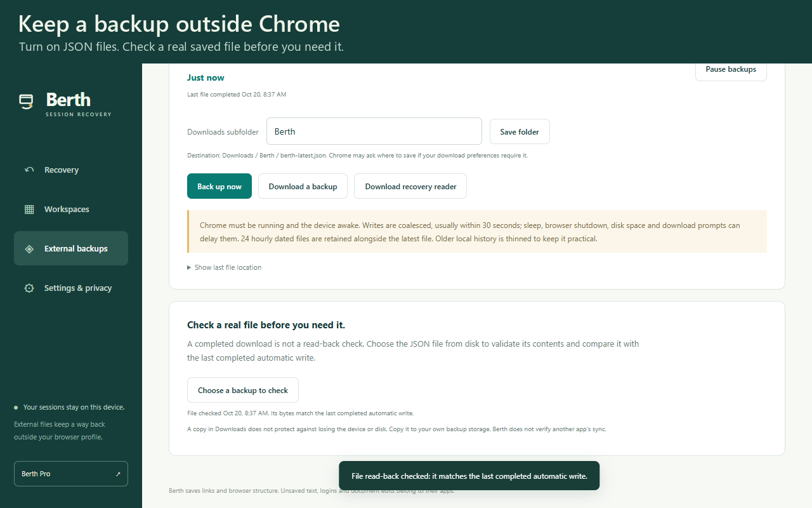Screen dimensions: 812x508
Task: Click the 'External files keep a way back' note
Action: tap(60, 431)
